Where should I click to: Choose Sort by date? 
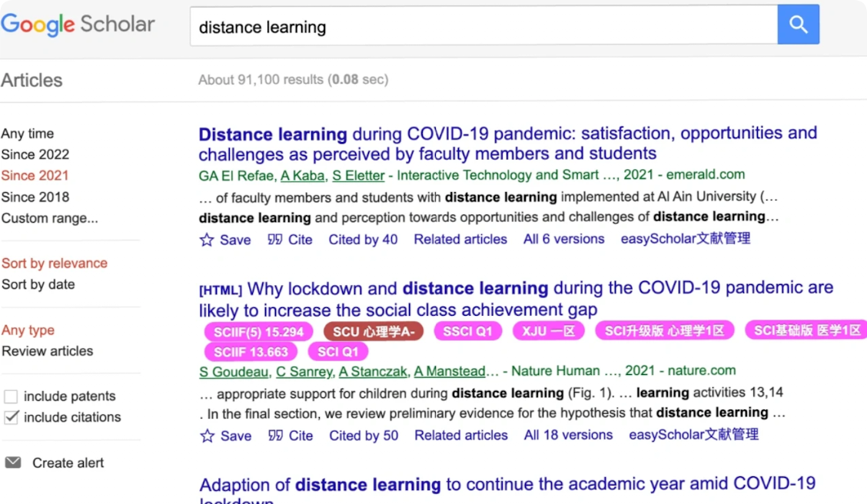pos(38,284)
